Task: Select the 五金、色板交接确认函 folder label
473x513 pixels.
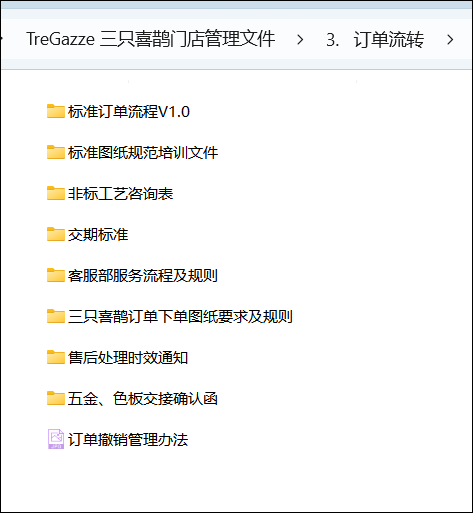Action: [143, 398]
